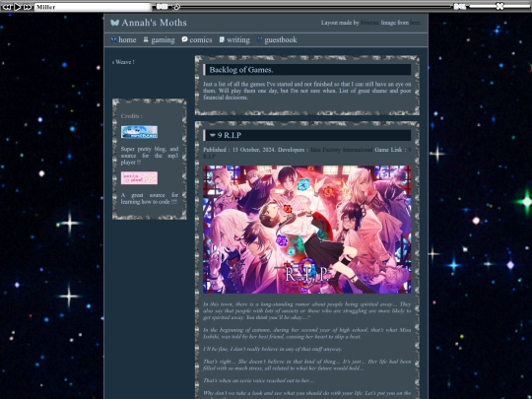This screenshot has width=532, height=399.
Task: Click the Miller track title field
Action: coord(93,7)
